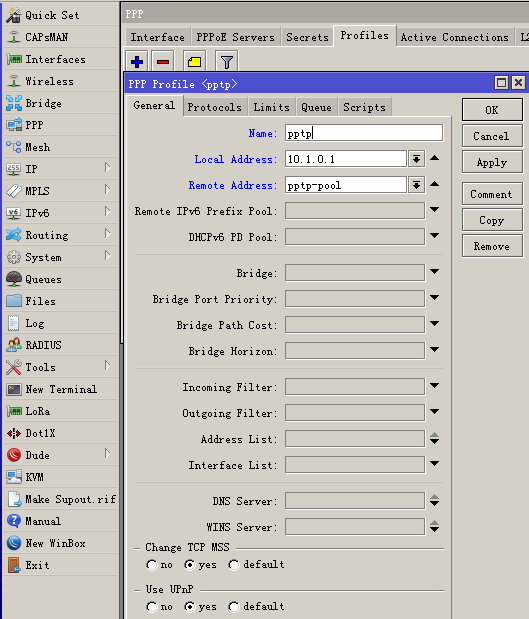Open the Remote Address dropdown list
The height and width of the screenshot is (619, 529).
(x=416, y=185)
